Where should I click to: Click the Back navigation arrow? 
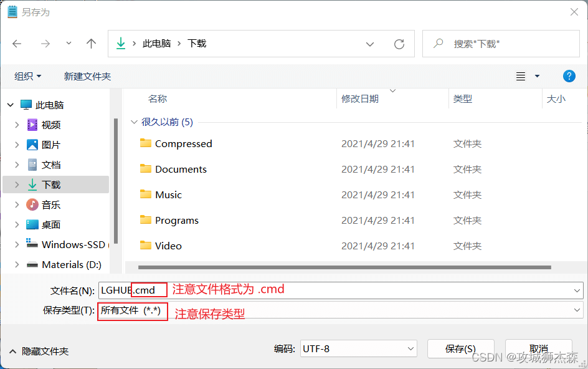17,44
